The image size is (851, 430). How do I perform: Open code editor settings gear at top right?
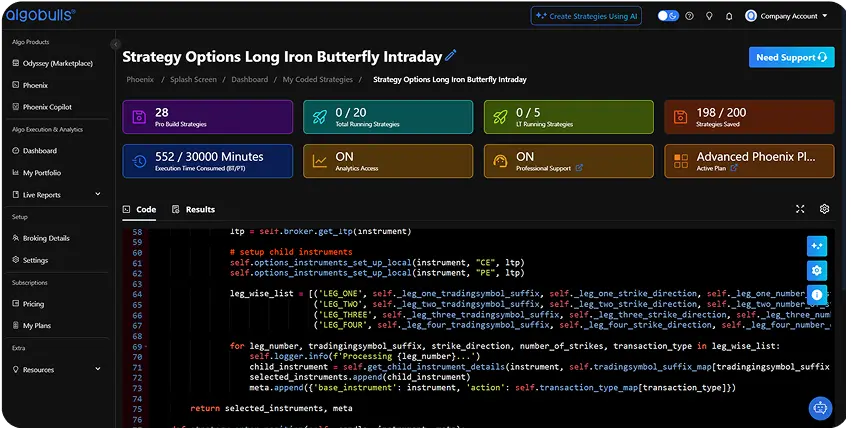tap(824, 209)
